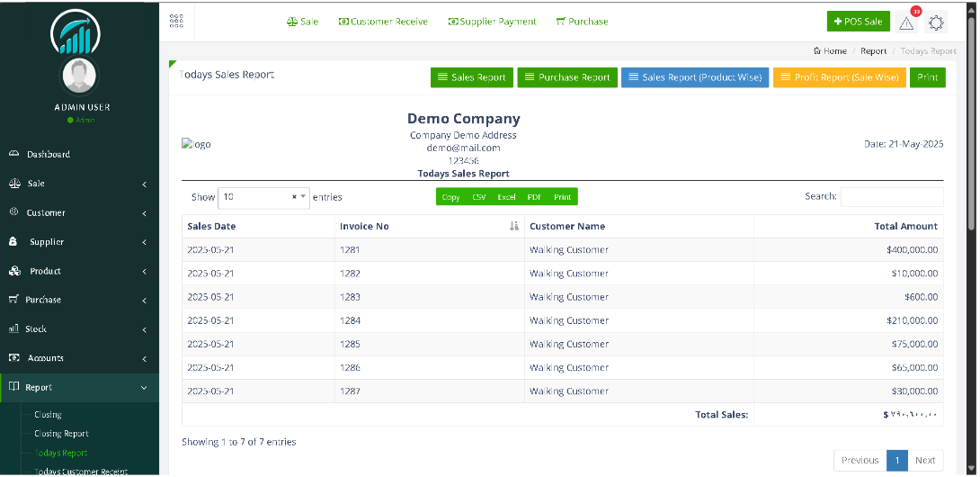Screen dimensions: 980x477
Task: Open Profit Report (Sale Wise) button
Action: [840, 77]
